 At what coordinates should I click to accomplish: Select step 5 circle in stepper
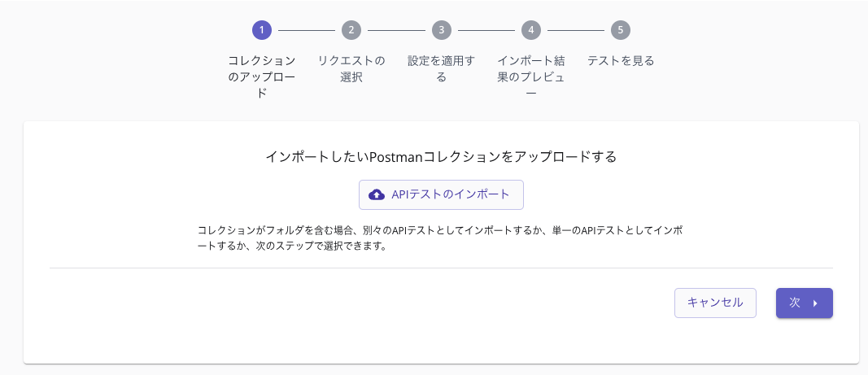(621, 30)
